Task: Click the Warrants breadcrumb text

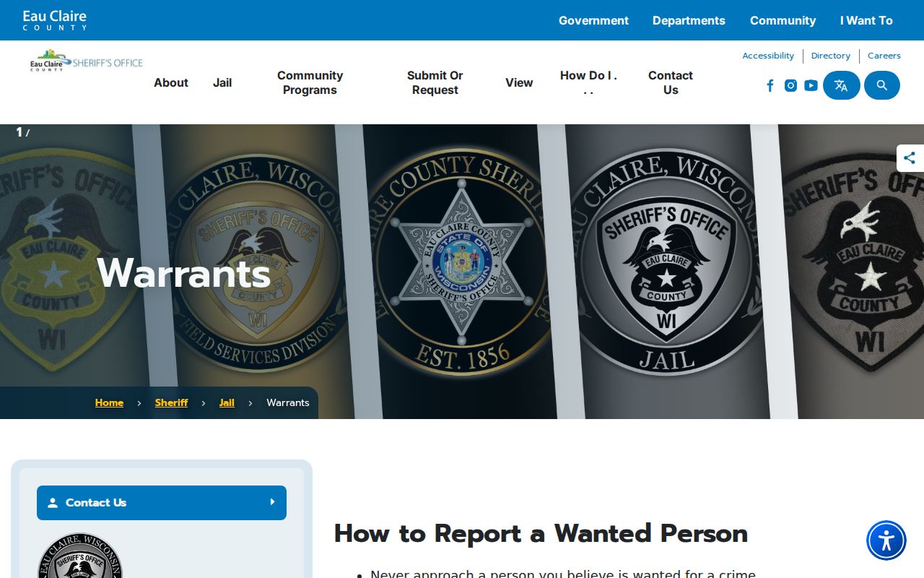Action: tap(288, 402)
